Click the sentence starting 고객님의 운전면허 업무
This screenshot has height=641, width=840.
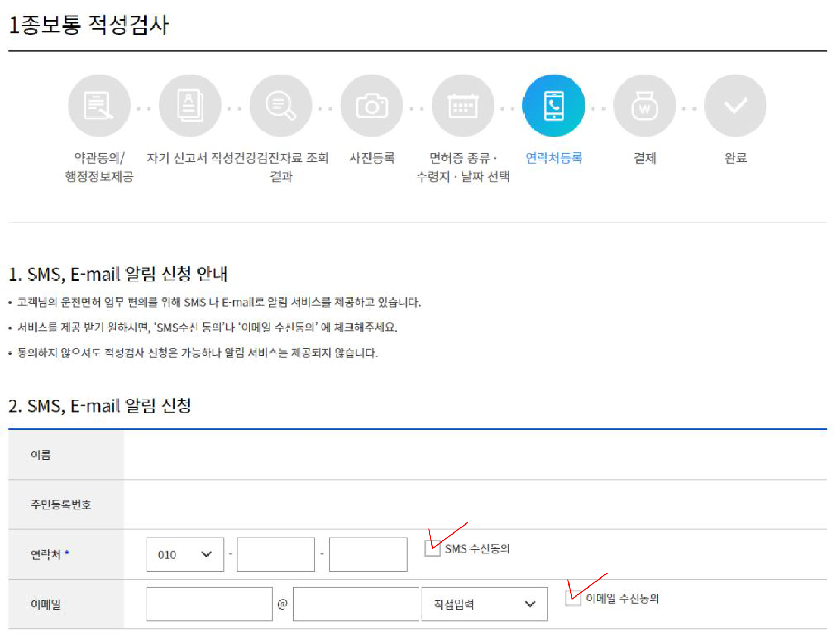(x=219, y=302)
